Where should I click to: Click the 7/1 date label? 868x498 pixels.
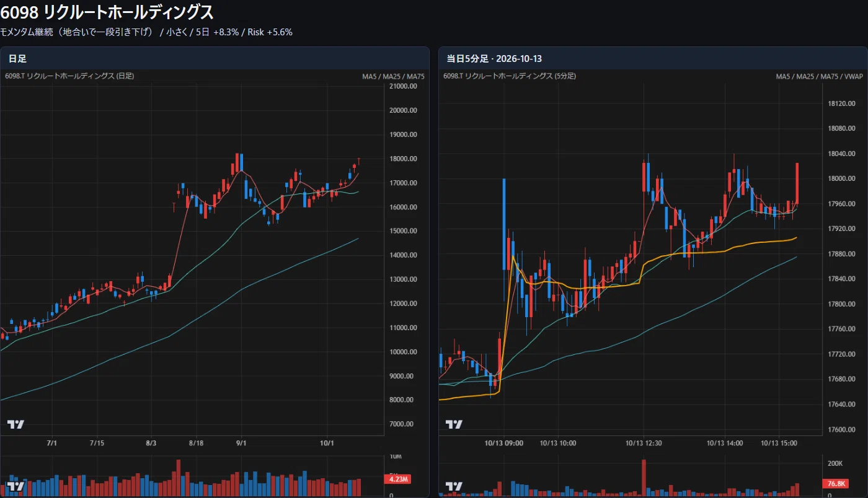(x=52, y=443)
